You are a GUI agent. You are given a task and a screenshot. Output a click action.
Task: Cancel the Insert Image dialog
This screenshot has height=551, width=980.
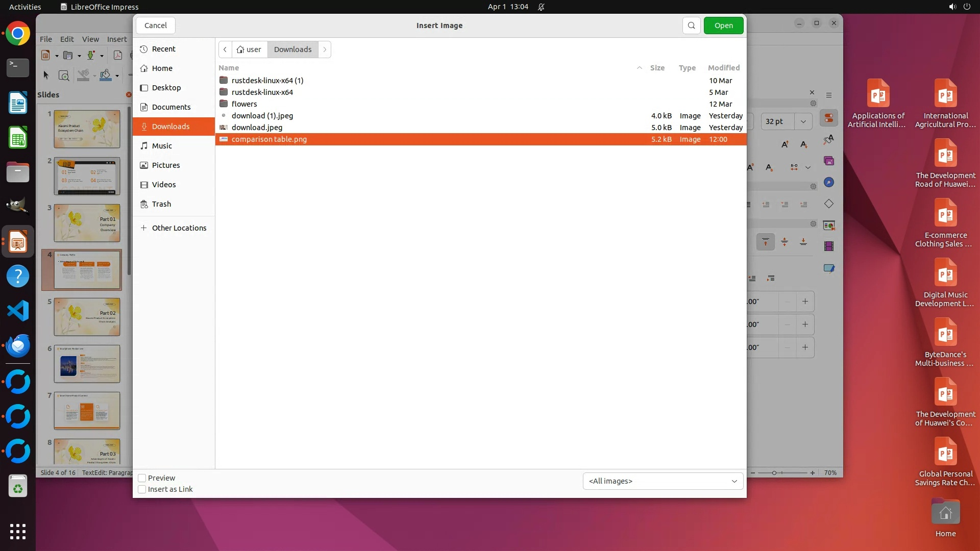(156, 26)
